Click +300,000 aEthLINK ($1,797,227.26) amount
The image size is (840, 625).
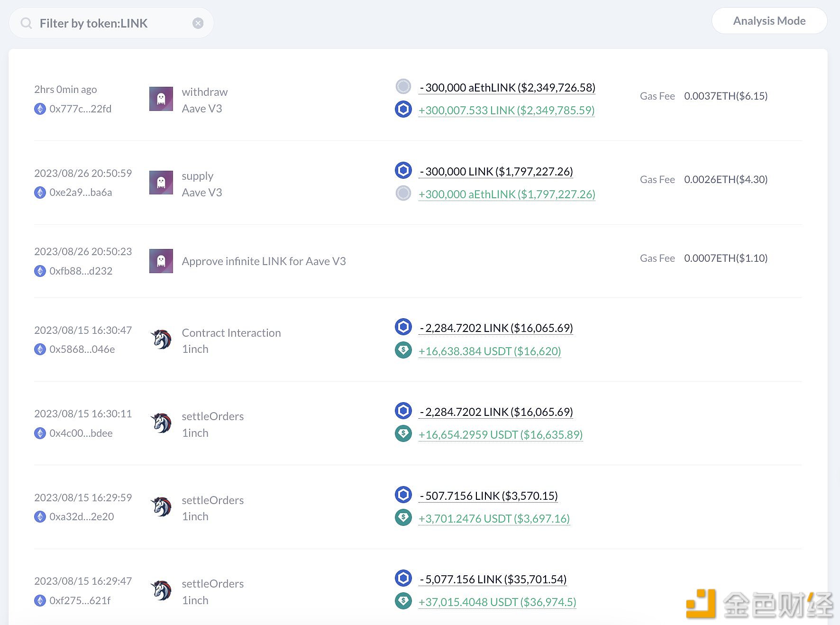[x=507, y=194]
